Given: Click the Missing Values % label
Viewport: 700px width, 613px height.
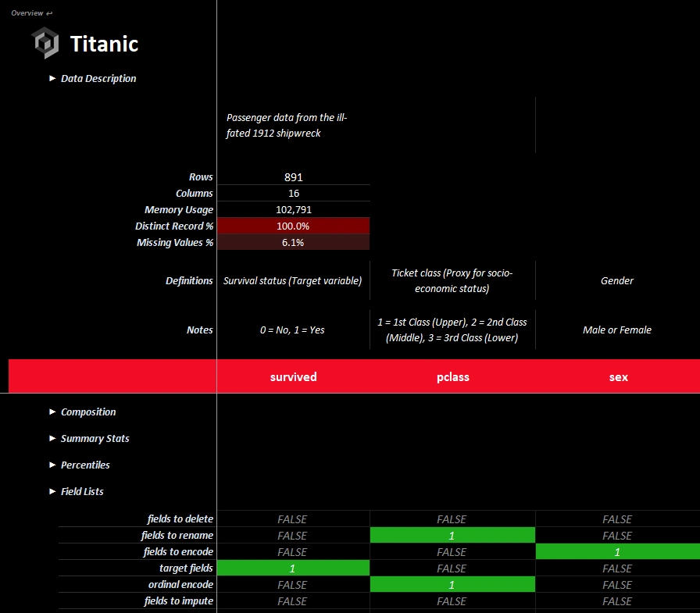Looking at the screenshot, I should click(x=176, y=242).
